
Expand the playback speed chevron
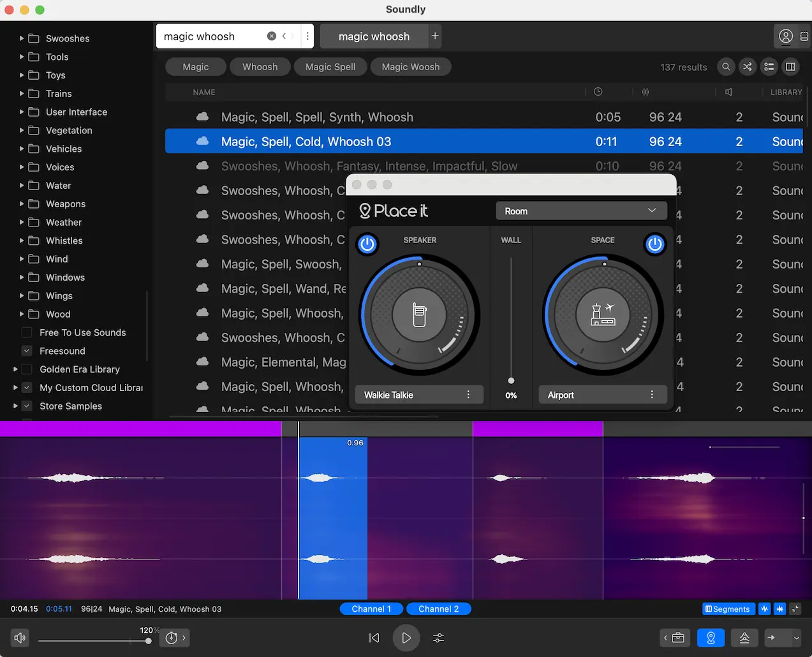184,638
